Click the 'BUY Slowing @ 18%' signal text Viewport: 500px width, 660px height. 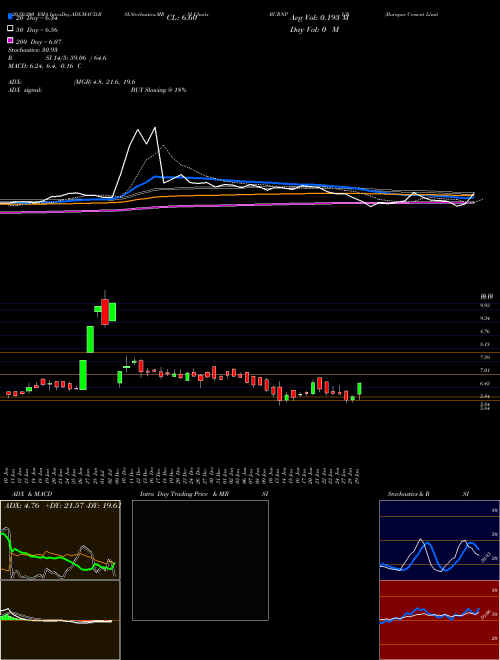(x=158, y=90)
